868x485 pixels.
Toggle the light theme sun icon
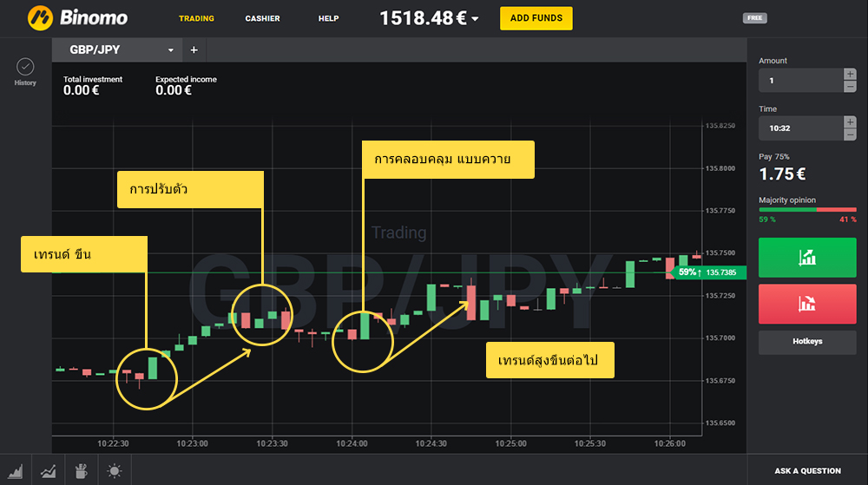click(x=114, y=471)
